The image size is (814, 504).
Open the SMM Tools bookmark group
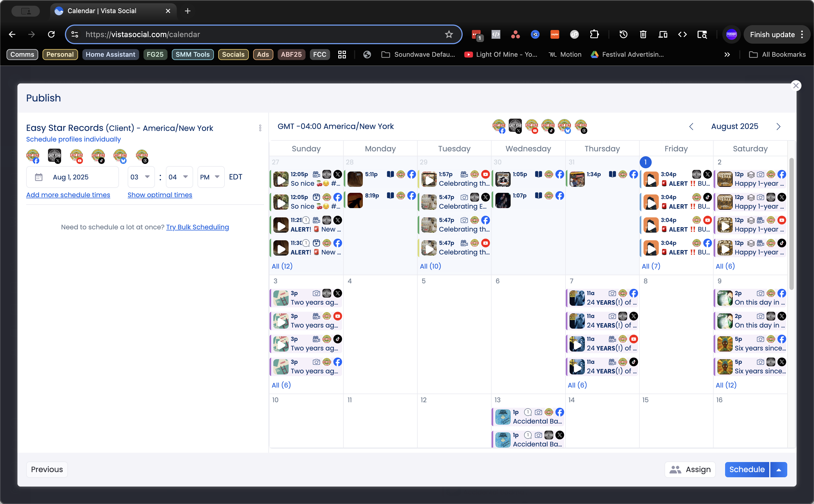pos(192,54)
